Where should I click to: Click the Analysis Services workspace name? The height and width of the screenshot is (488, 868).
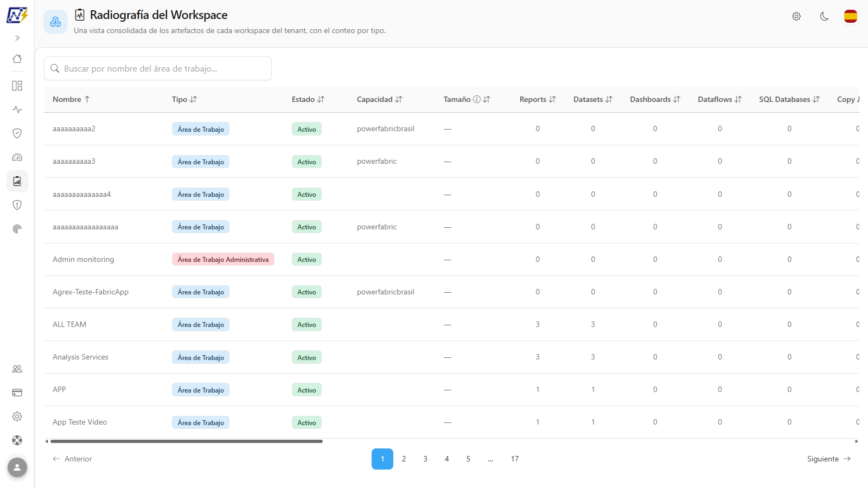click(x=80, y=357)
